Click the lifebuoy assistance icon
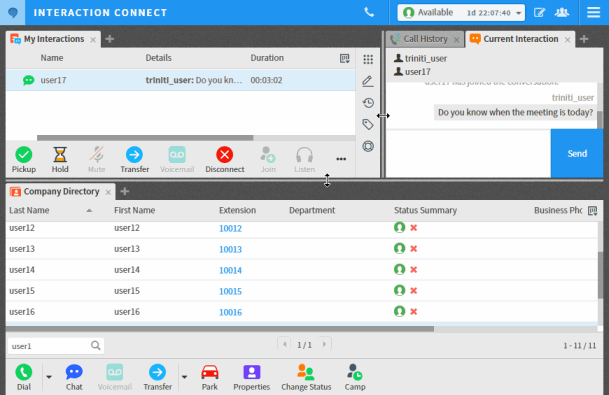Screen dimensions: 609x395 [368, 146]
